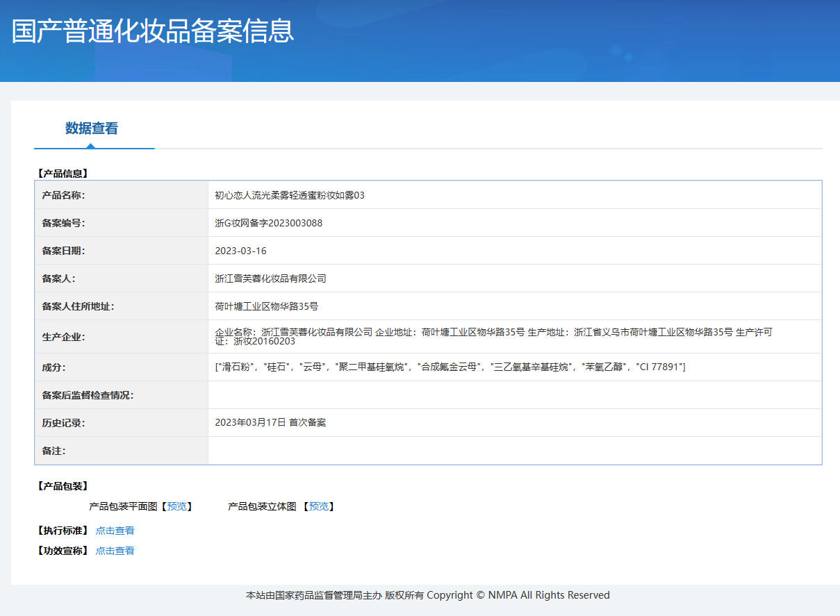Screen dimensions: 840x616
Task: Select filer name 浙江雪芙蓉化妆品有限公司 in 备案人 row
Action: tap(271, 278)
